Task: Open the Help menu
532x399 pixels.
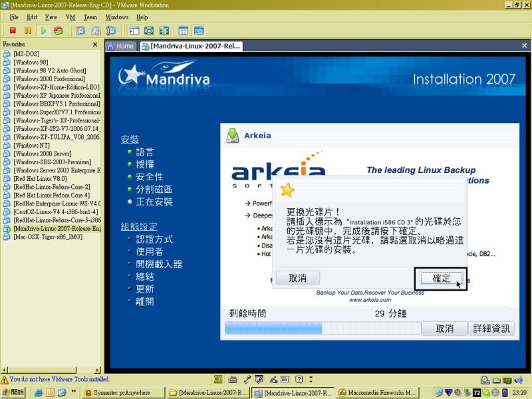Action: (x=142, y=17)
